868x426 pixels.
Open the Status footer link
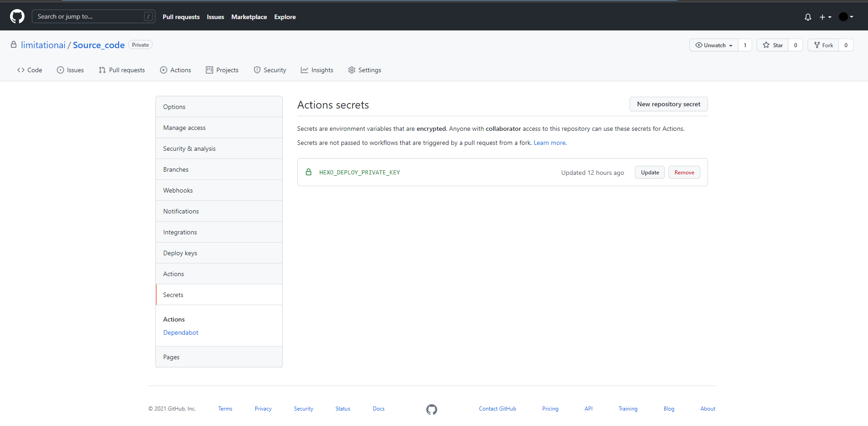click(x=343, y=409)
